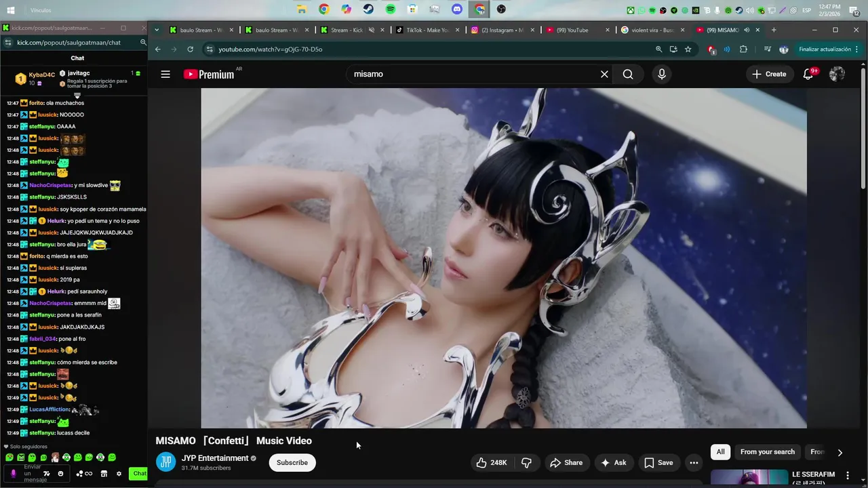Open options for LE SSERAFIM suggested video

click(847, 476)
